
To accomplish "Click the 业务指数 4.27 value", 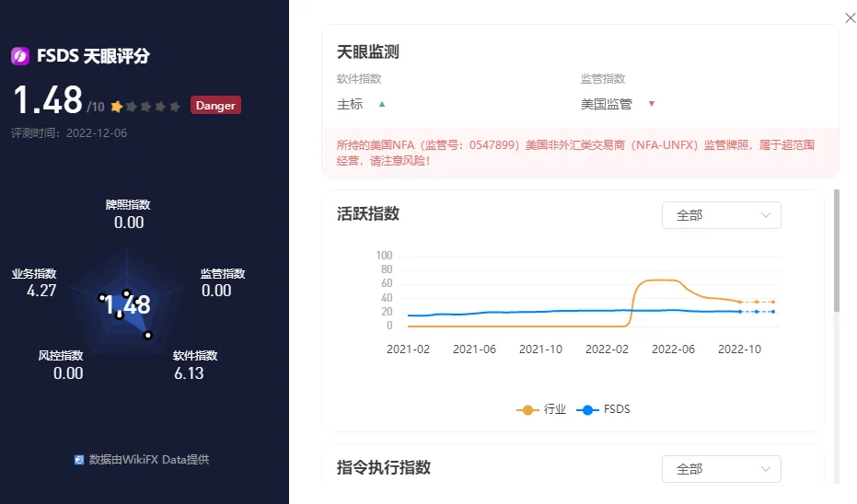I will (41, 291).
